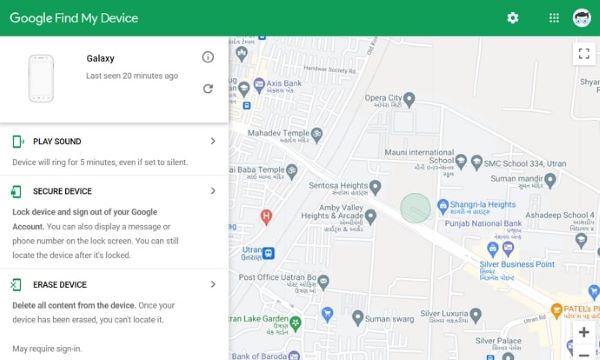Click the Post Office Uatran marker
Viewport: 600px width, 360px height.
(x=323, y=282)
